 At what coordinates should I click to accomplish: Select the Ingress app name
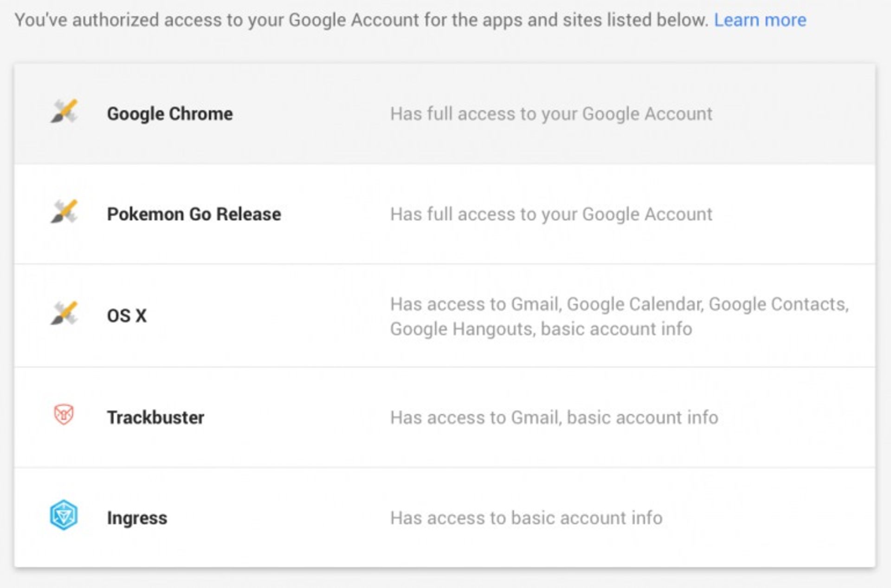click(137, 518)
